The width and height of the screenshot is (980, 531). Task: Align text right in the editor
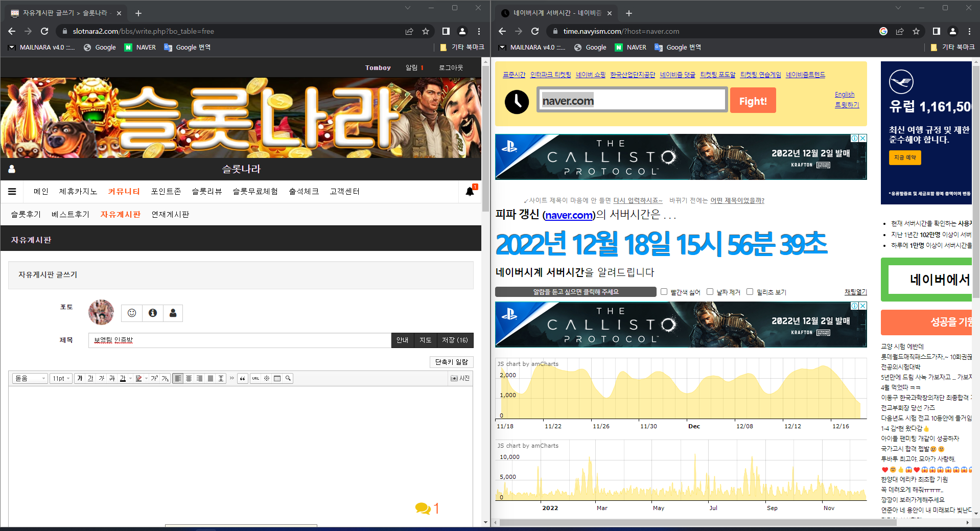(199, 378)
